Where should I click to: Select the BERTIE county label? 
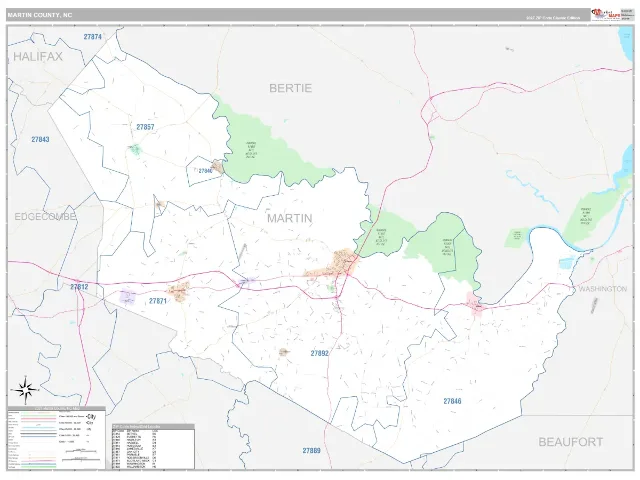(291, 88)
